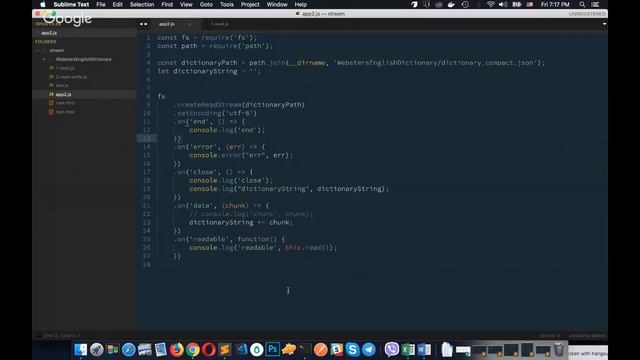Click the input source flag icon
Viewport: 640px width, 360px height.
click(530, 4)
